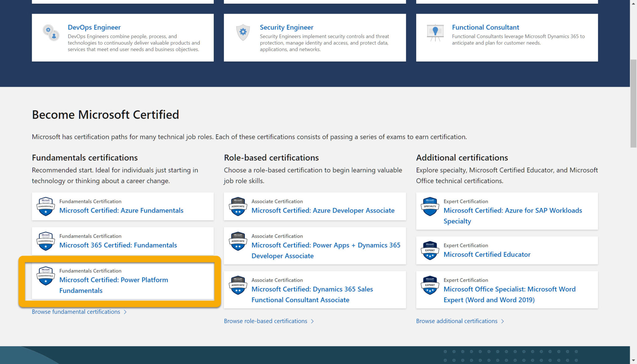The width and height of the screenshot is (637, 364).
Task: Click 'Fundamentals Certification' label above Azure Fundamentals
Action: click(90, 201)
